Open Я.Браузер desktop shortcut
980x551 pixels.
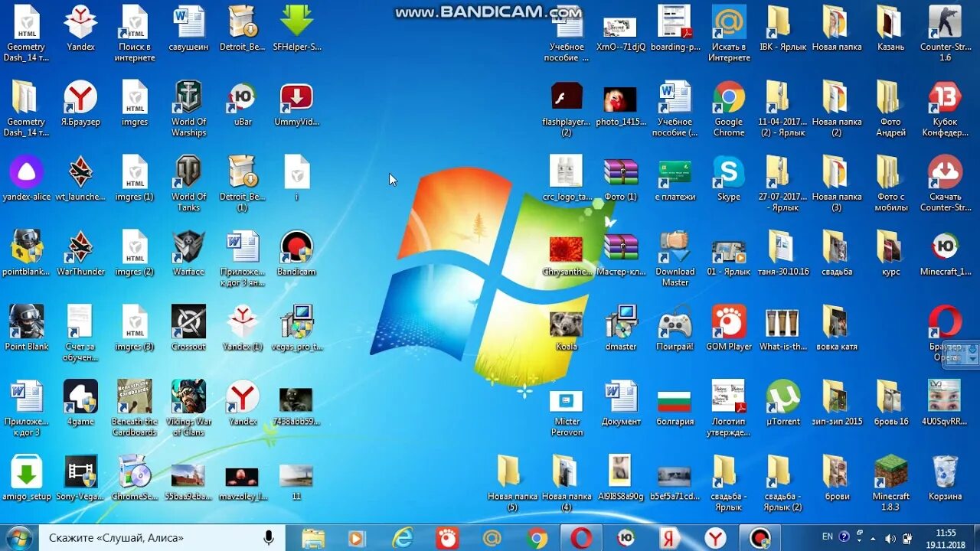[80, 103]
